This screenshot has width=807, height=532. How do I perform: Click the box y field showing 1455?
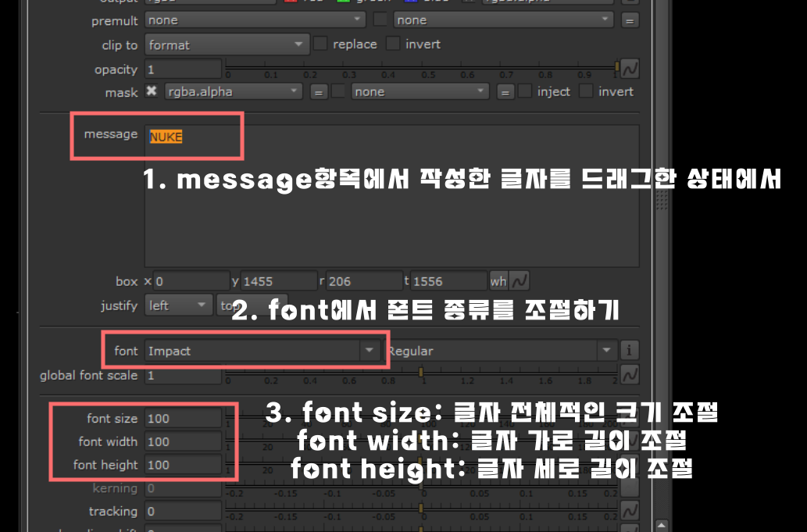(x=278, y=281)
